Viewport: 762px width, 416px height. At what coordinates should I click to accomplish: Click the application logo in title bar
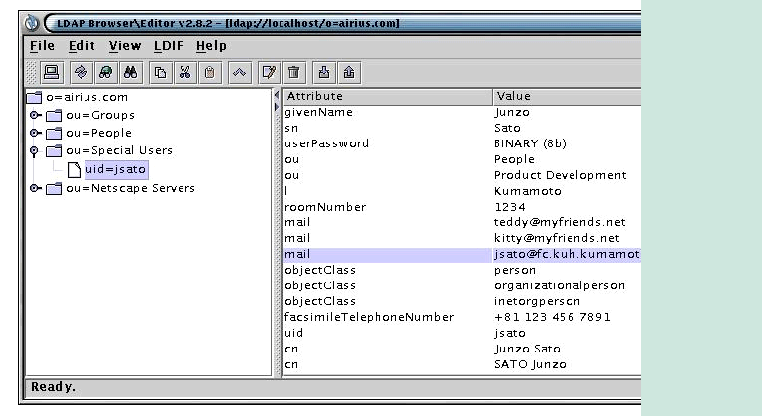[31, 23]
